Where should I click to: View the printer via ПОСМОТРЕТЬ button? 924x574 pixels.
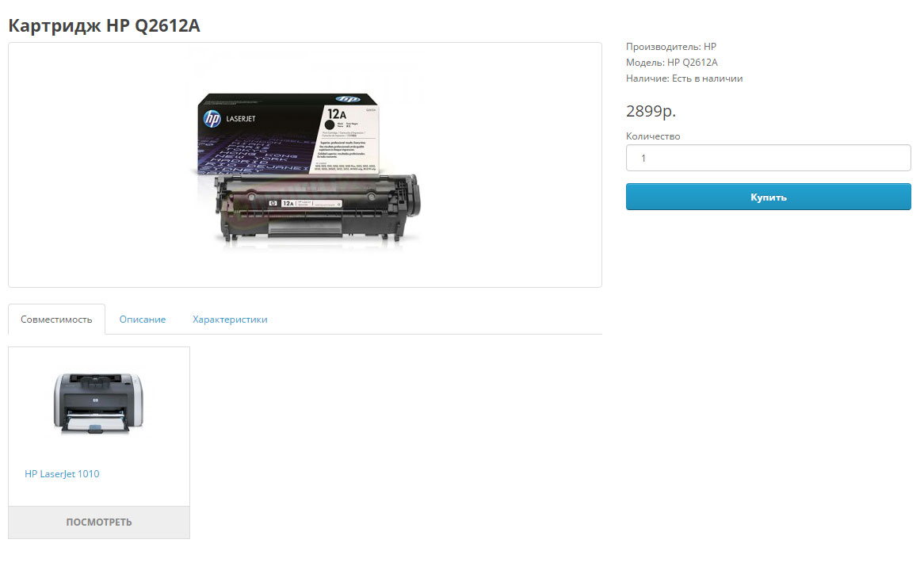(99, 522)
